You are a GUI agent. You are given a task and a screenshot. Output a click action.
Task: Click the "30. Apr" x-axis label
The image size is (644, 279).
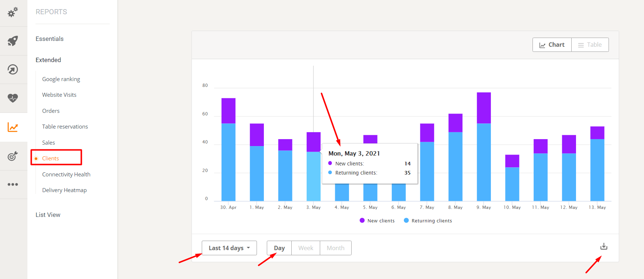[x=228, y=207]
